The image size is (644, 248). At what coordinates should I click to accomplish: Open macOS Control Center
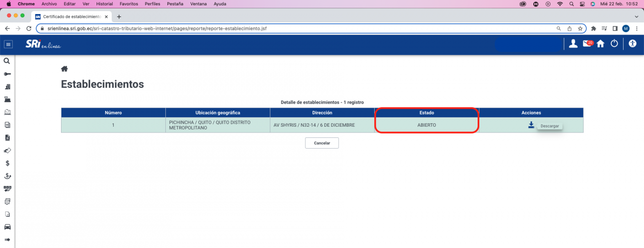[582, 4]
